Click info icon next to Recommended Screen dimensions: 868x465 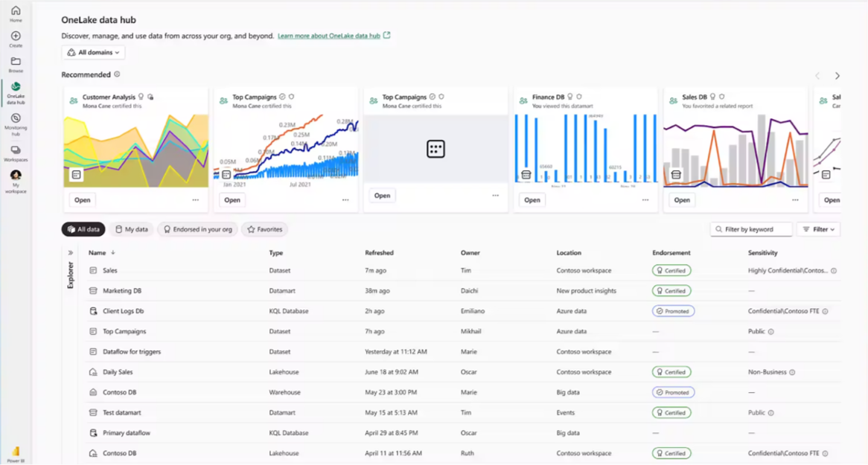(x=117, y=74)
